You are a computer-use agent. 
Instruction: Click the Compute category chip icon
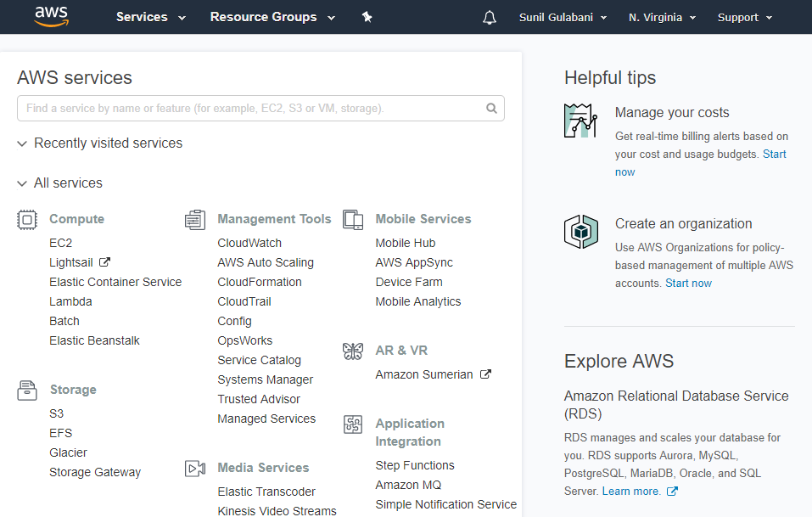point(27,220)
